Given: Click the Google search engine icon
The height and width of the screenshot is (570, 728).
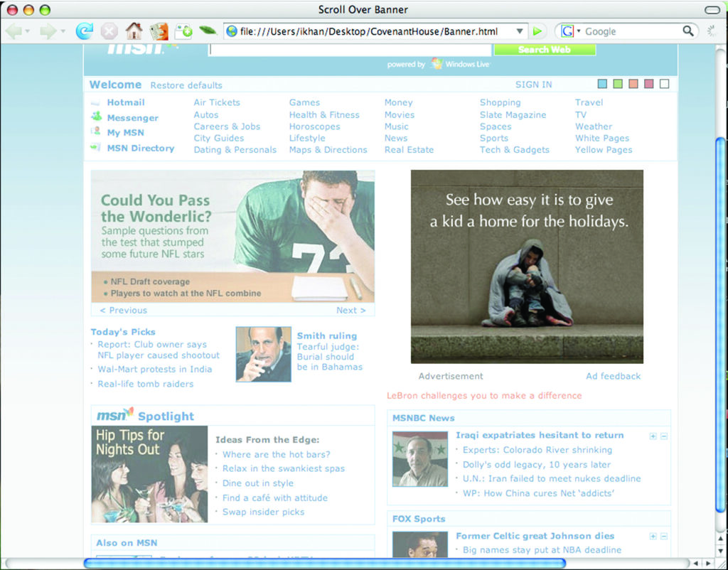Looking at the screenshot, I should 567,31.
